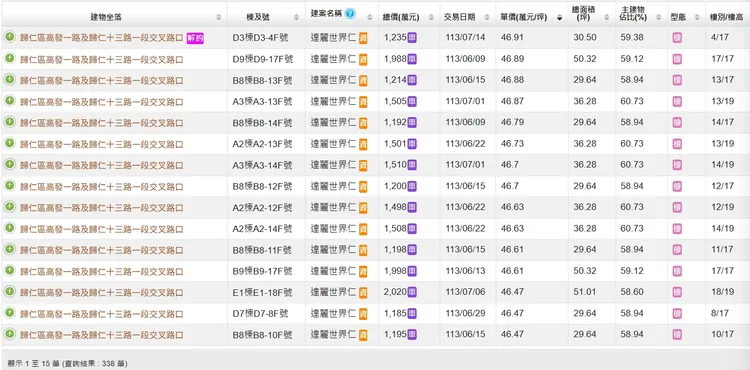
Task: Click the purple parking icon next to 1,988
Action: (x=412, y=59)
